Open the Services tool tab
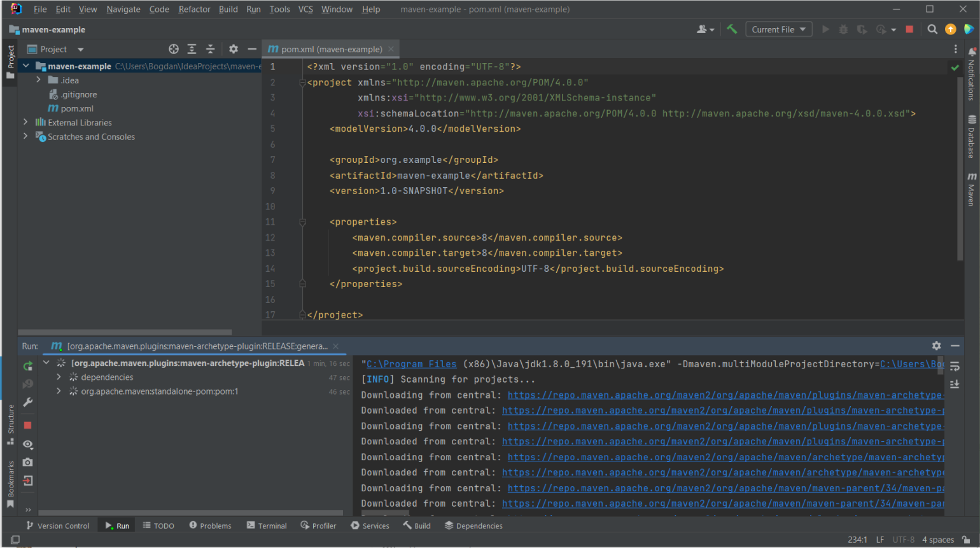The image size is (980, 548). [x=370, y=526]
